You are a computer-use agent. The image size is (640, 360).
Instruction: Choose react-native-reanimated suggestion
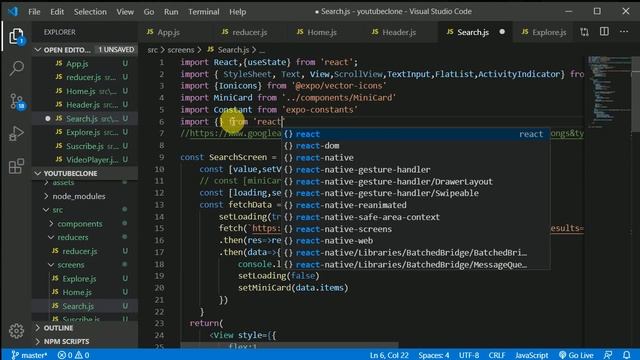(x=415, y=205)
